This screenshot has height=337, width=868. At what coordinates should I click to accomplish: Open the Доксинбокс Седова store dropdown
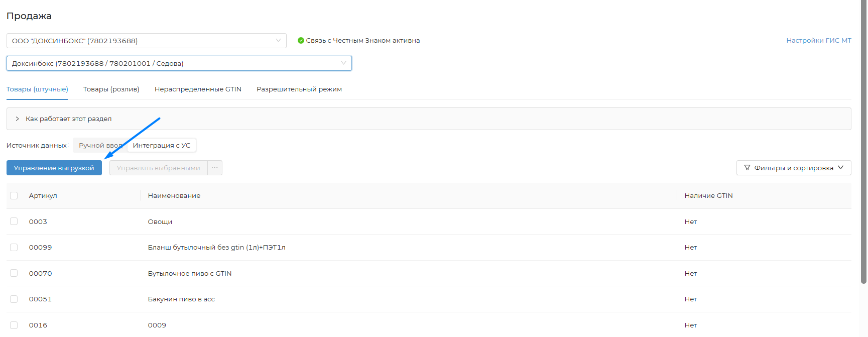tap(179, 63)
